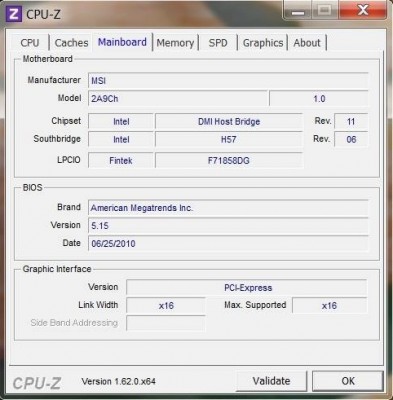Select the DMI Host Bridge value
The width and height of the screenshot is (393, 400).
click(229, 121)
